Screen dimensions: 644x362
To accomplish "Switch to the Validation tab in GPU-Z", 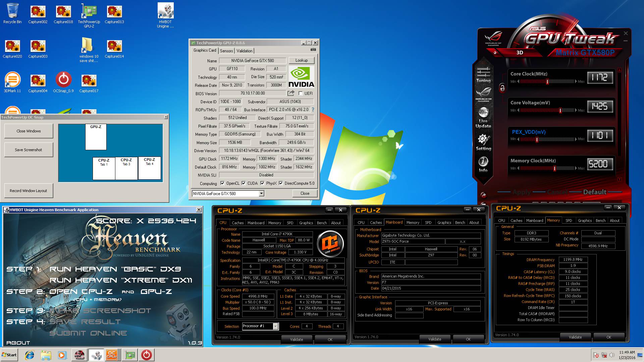I will 244,51.
